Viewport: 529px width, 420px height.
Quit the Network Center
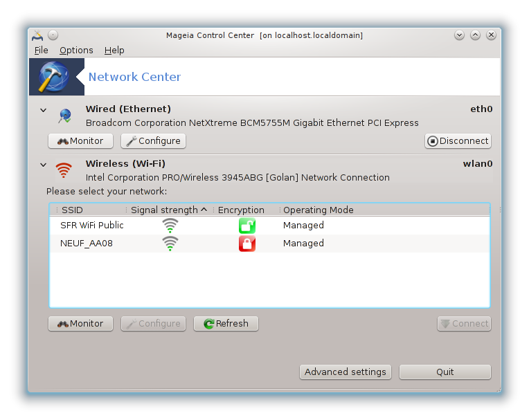click(445, 372)
